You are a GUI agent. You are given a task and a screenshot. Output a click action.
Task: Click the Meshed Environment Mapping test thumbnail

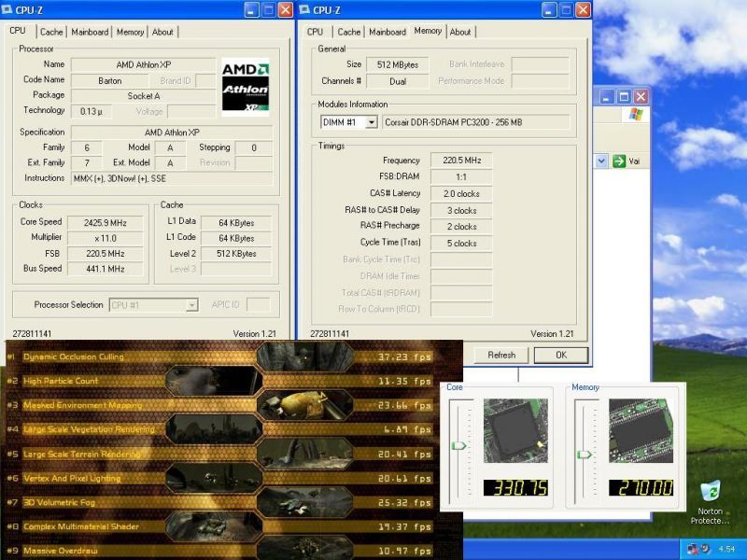(x=305, y=405)
